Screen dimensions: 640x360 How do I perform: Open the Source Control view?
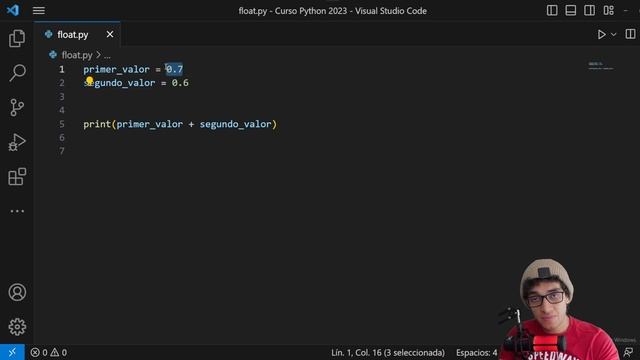pyautogui.click(x=17, y=108)
